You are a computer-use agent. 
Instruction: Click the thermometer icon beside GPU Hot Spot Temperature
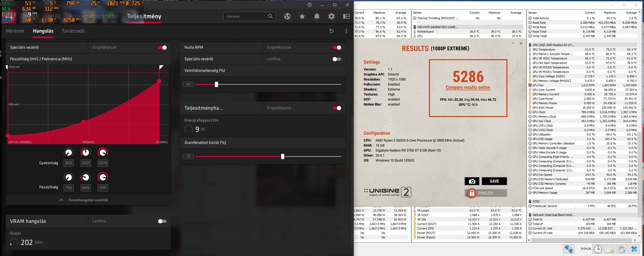530,63
